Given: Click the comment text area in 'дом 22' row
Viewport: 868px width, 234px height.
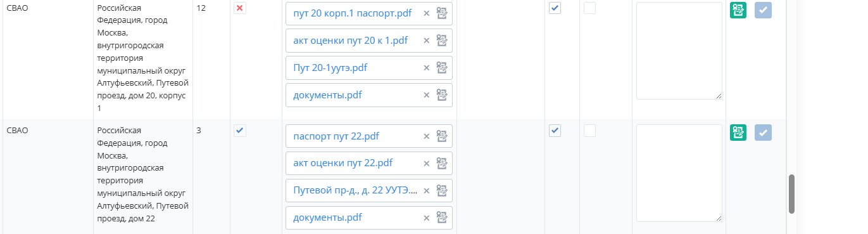Looking at the screenshot, I should pyautogui.click(x=679, y=173).
